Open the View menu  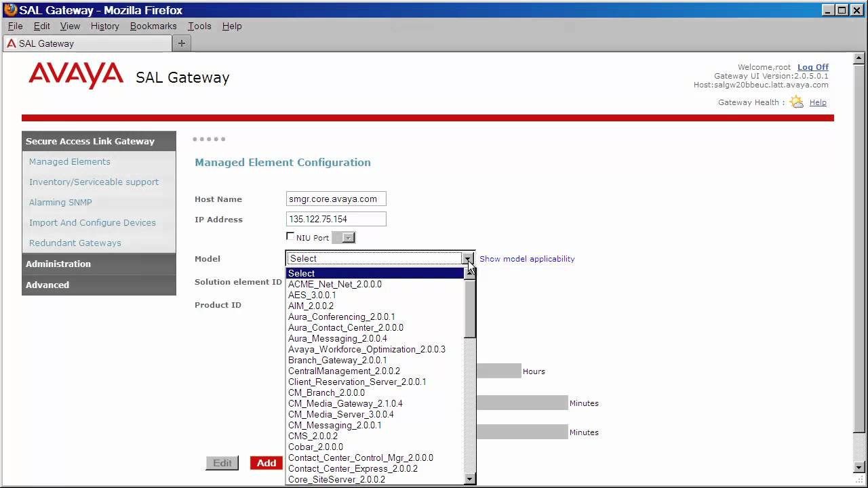(x=70, y=26)
